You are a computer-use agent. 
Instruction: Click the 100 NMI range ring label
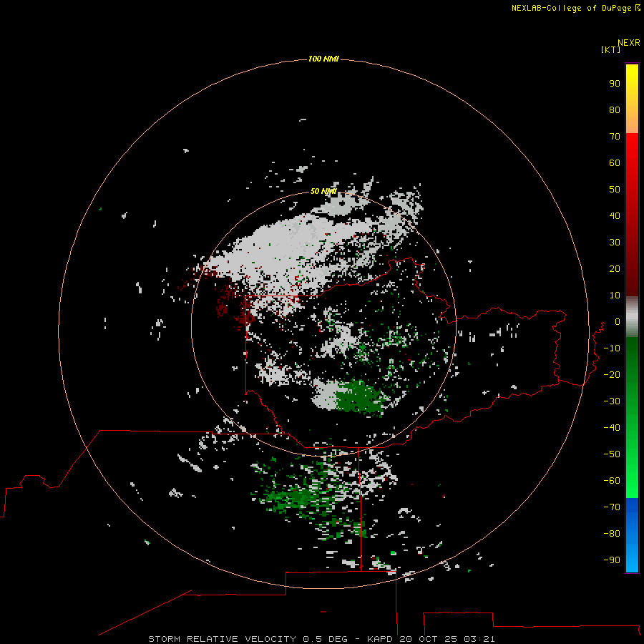(323, 59)
